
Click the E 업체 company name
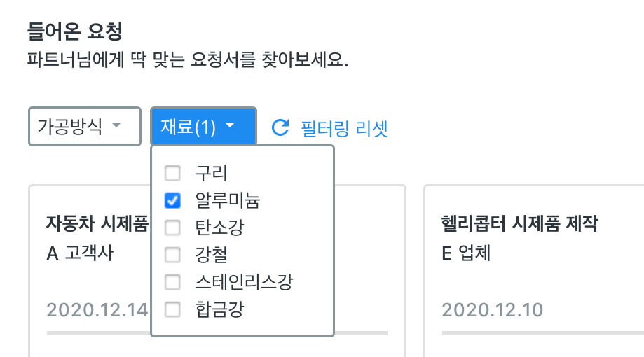[x=466, y=253]
